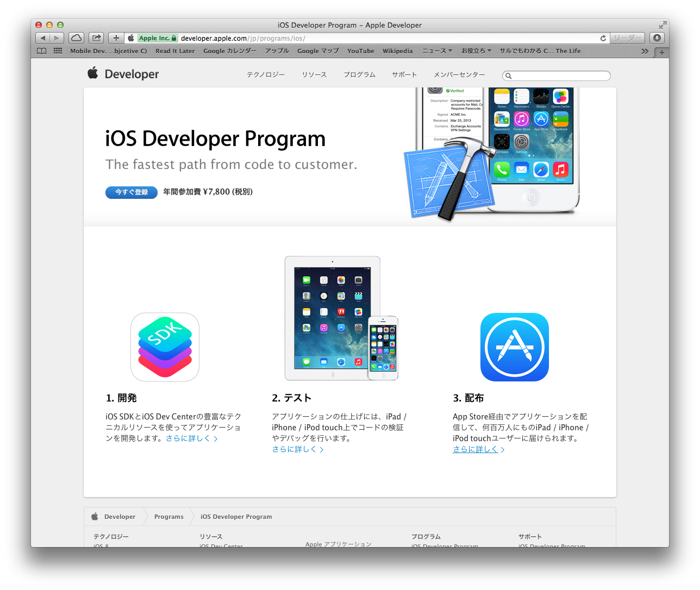Click the 2. テスト heading

[x=292, y=398]
